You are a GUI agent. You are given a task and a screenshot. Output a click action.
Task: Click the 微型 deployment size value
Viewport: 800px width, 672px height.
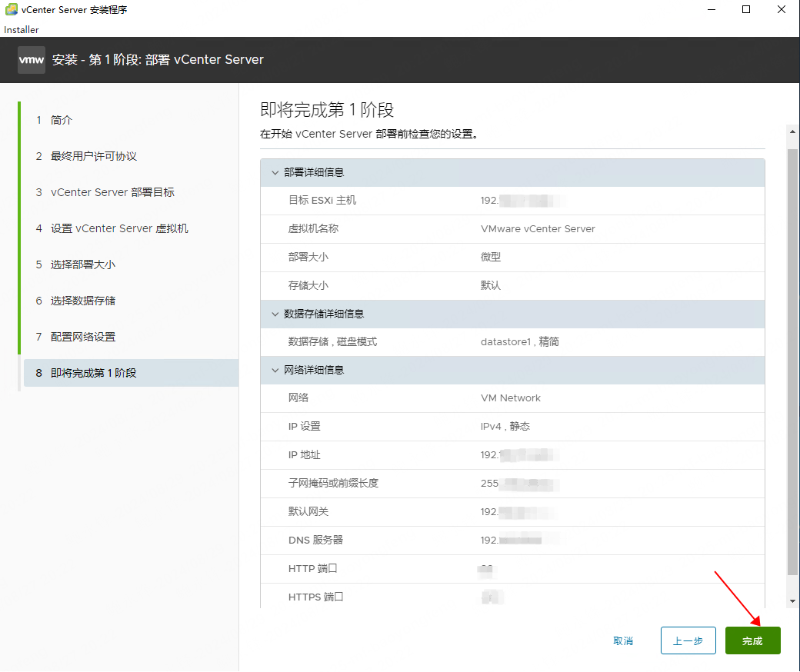click(x=491, y=257)
